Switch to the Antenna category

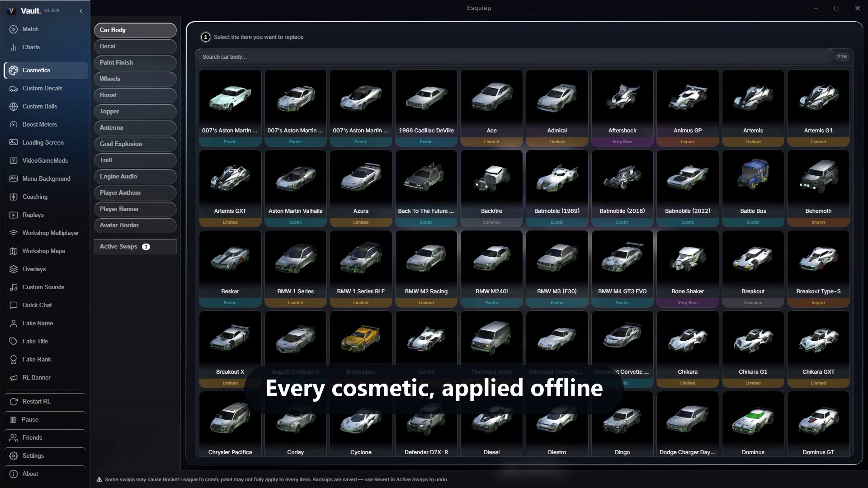pyautogui.click(x=135, y=128)
